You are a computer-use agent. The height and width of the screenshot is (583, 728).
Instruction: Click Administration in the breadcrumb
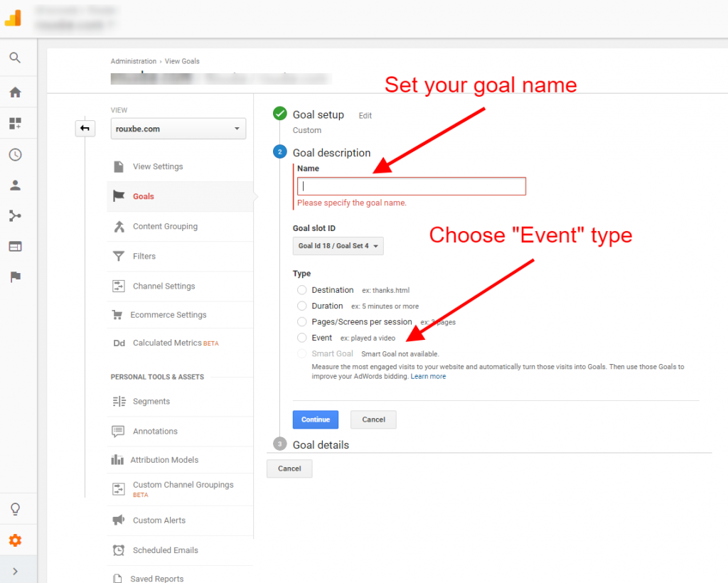[133, 61]
